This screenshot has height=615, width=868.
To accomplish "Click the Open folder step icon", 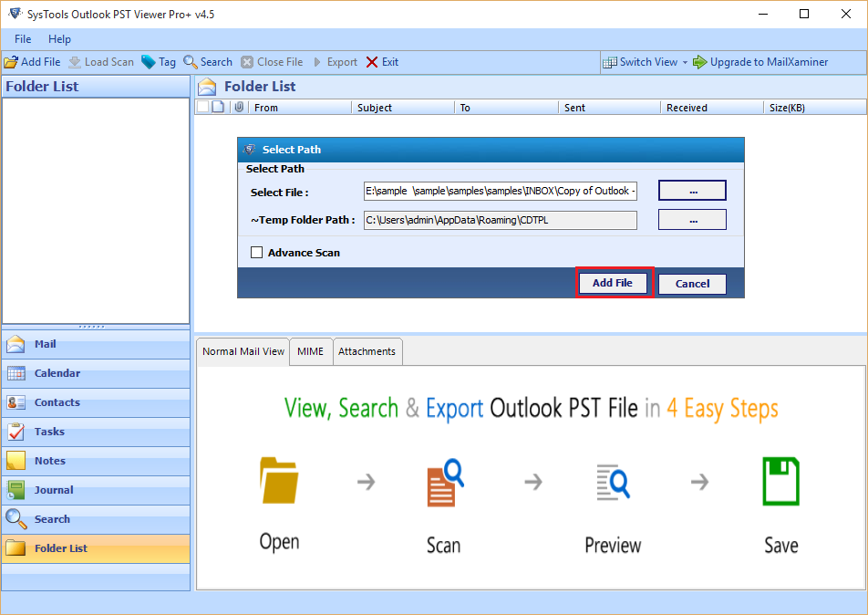I will coord(280,480).
